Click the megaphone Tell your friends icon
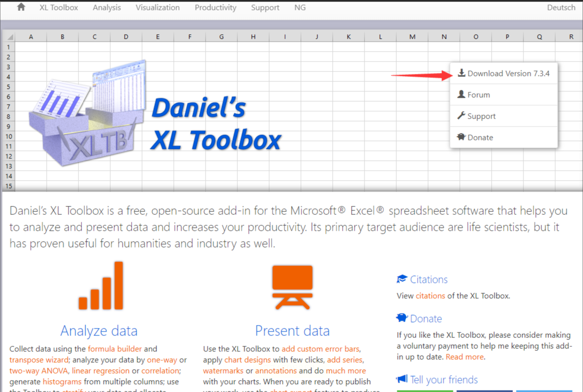 (x=402, y=379)
